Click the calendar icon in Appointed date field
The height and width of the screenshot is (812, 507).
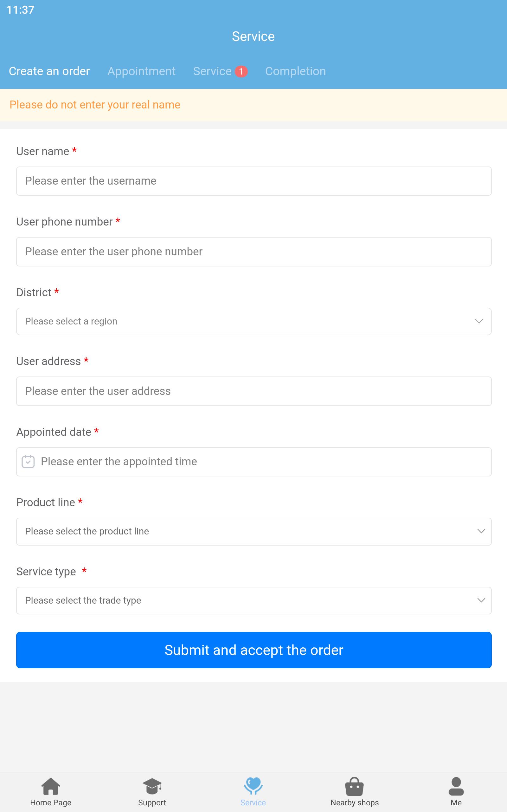pyautogui.click(x=28, y=462)
